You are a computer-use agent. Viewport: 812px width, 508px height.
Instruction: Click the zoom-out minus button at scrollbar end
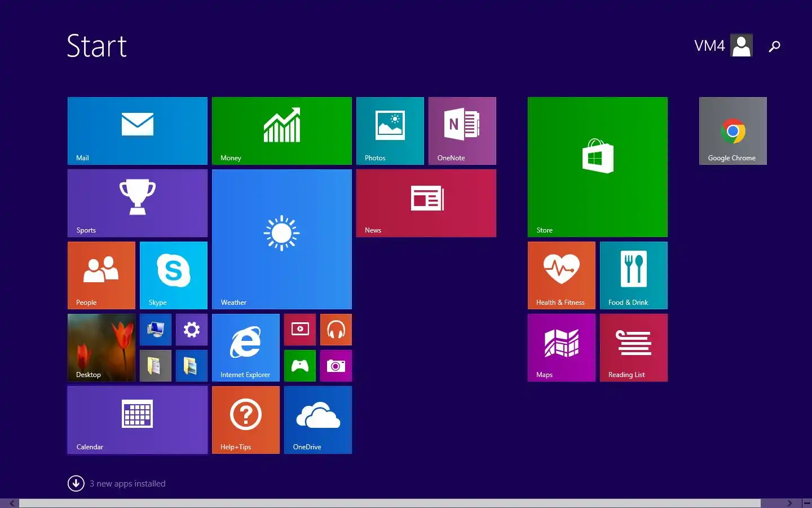[x=806, y=503]
